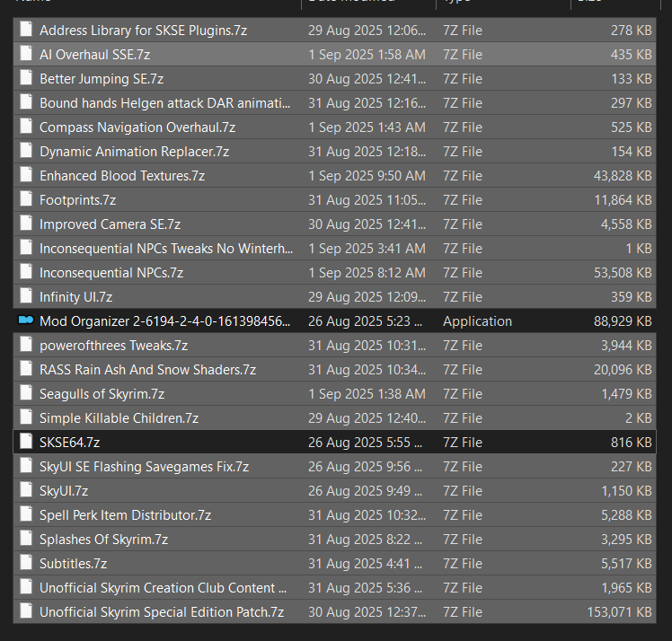Select the name Mod Organizer 2-6194-2-4-0-161398456...
Image resolution: width=672 pixels, height=641 pixels.
(165, 321)
